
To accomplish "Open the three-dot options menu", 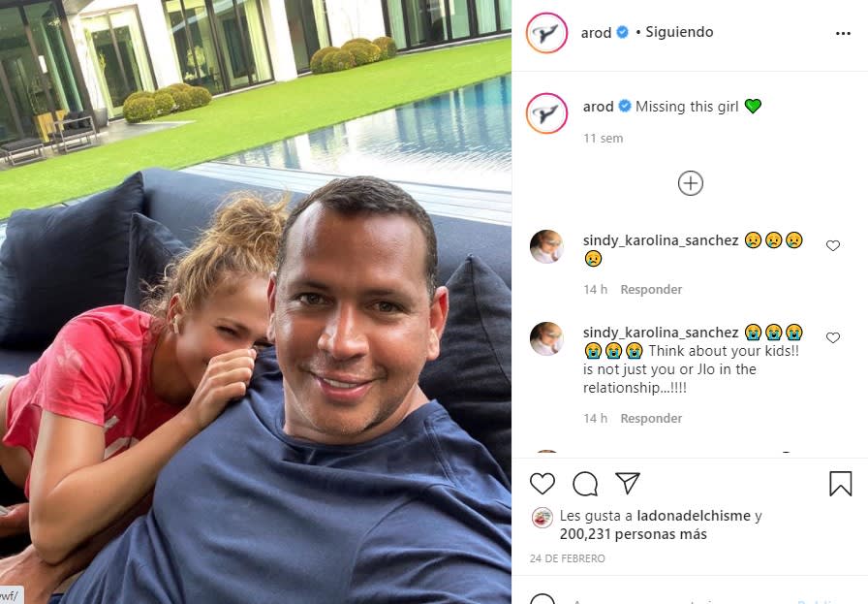I will [x=843, y=33].
